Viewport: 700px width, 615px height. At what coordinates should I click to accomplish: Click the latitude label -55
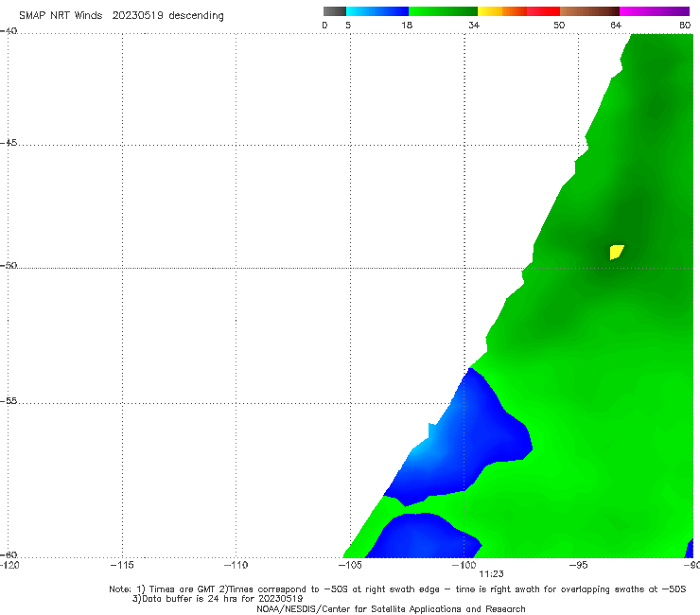pyautogui.click(x=9, y=401)
